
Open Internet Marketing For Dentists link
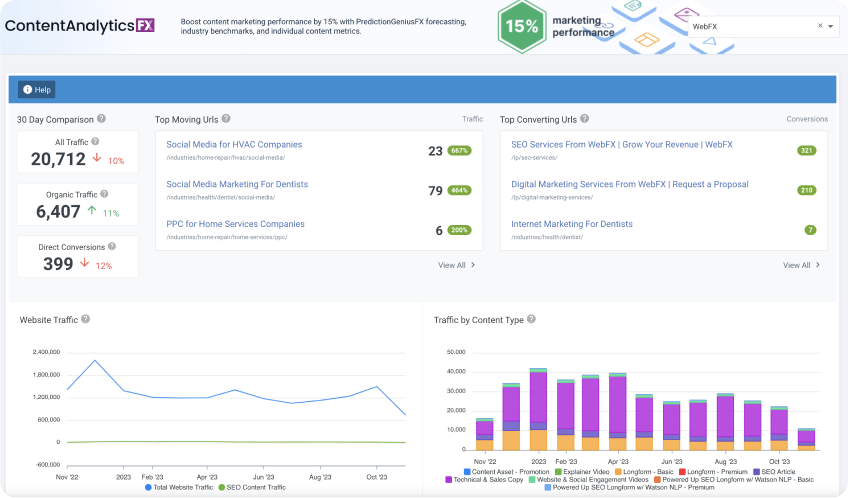572,224
